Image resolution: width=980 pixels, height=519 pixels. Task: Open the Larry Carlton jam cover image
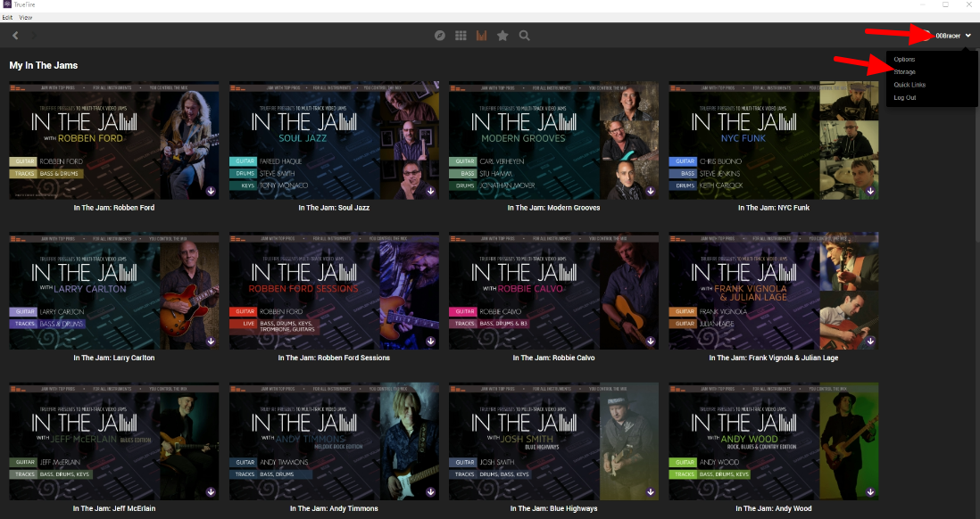coord(114,291)
